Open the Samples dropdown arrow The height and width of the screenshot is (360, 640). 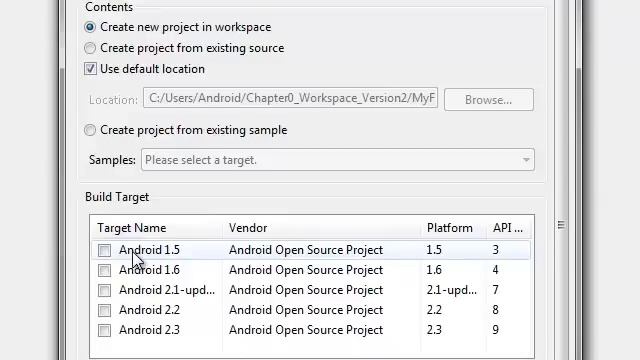click(526, 160)
